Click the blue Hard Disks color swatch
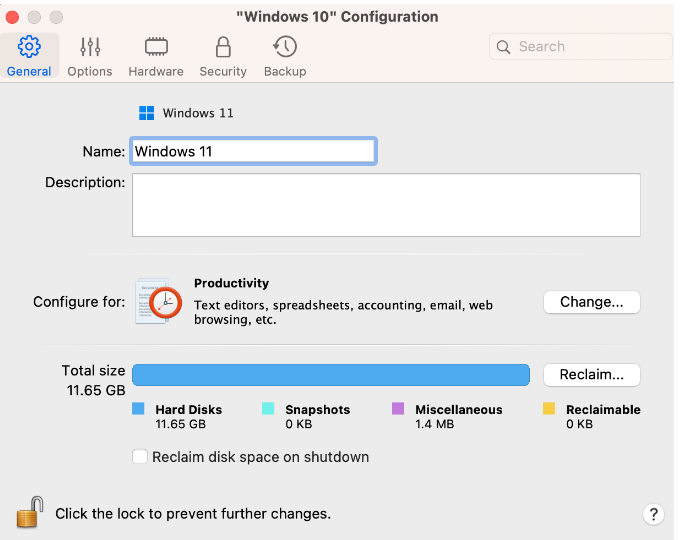Image resolution: width=681 pixels, height=540 pixels. (x=138, y=409)
